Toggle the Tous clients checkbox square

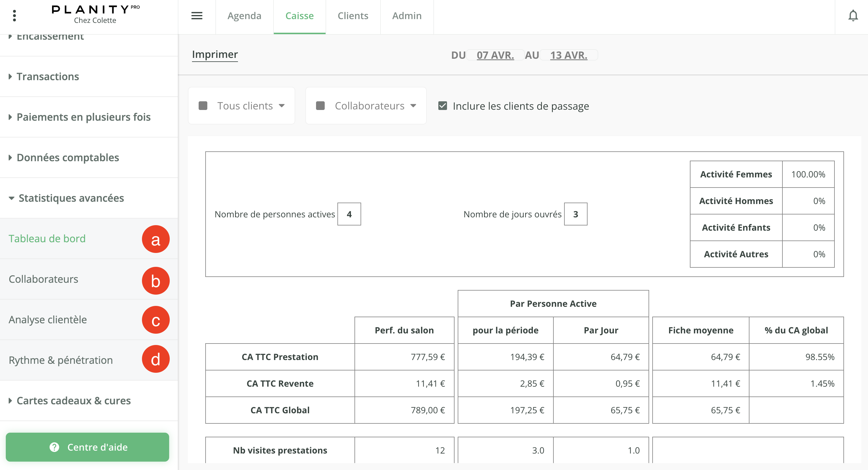pos(203,106)
